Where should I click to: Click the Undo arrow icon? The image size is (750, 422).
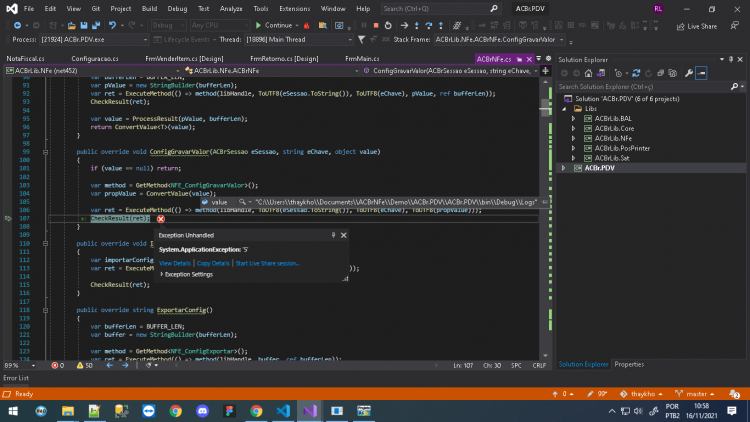(112, 25)
